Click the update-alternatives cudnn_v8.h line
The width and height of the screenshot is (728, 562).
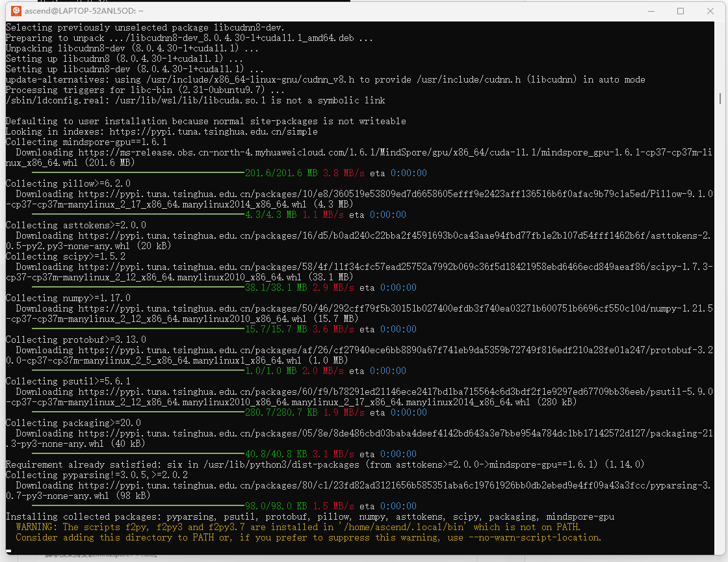pos(326,79)
